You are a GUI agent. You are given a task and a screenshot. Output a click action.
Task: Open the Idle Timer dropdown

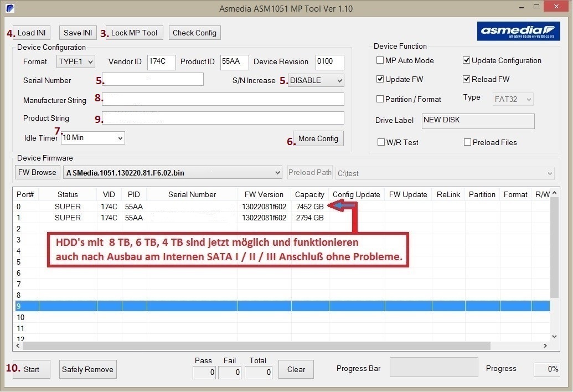[x=93, y=138]
